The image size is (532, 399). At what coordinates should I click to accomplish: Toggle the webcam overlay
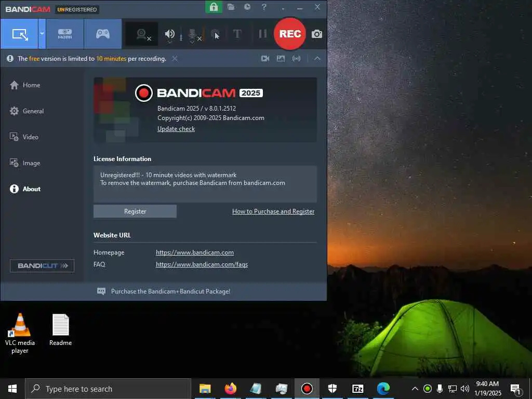(142, 34)
